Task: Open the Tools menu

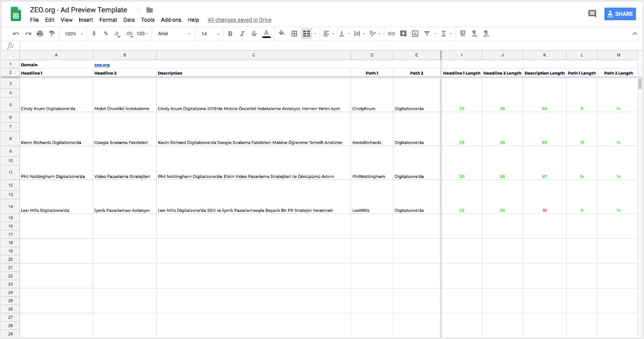Action: point(148,20)
